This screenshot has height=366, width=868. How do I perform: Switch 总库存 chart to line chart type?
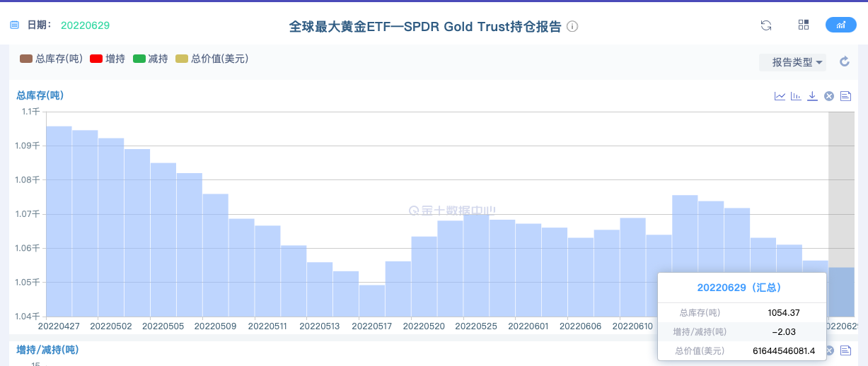[x=780, y=96]
